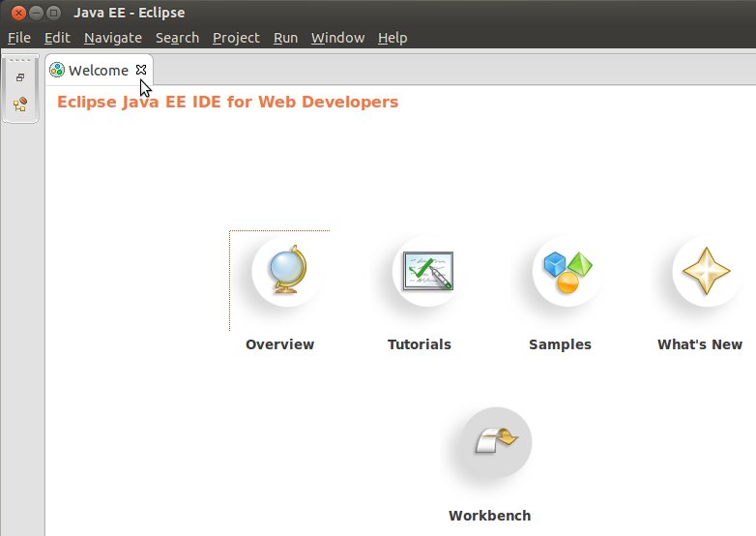
Task: Open the File menu
Action: coord(19,38)
